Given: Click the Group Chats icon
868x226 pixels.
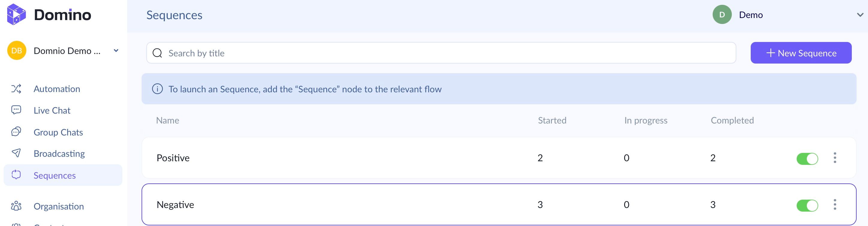Looking at the screenshot, I should 16,132.
